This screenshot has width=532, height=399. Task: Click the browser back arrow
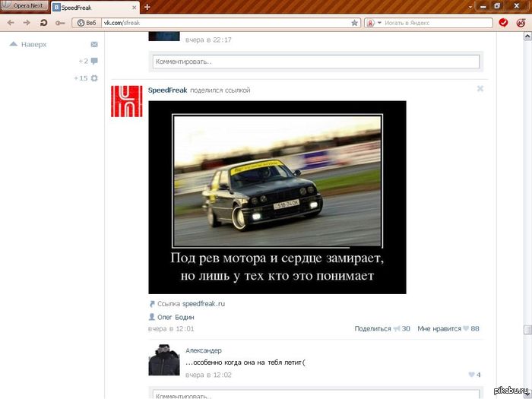click(x=11, y=23)
